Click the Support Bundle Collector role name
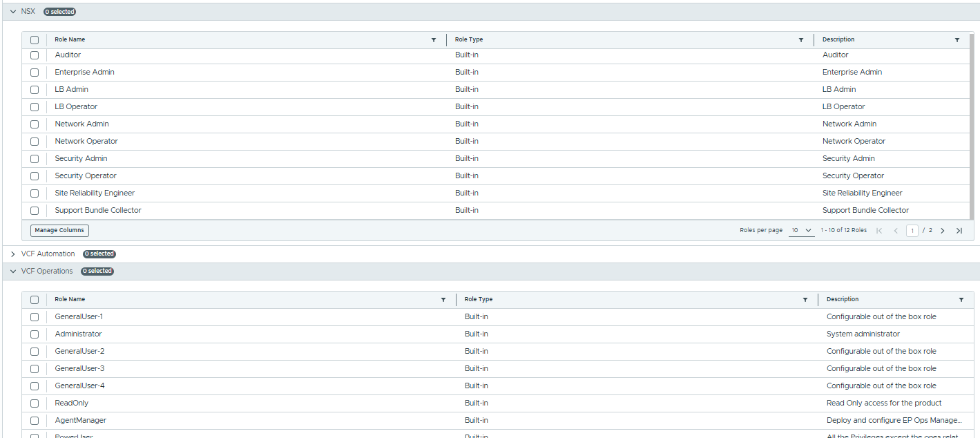Viewport: 980px width, 438px height. (x=98, y=211)
